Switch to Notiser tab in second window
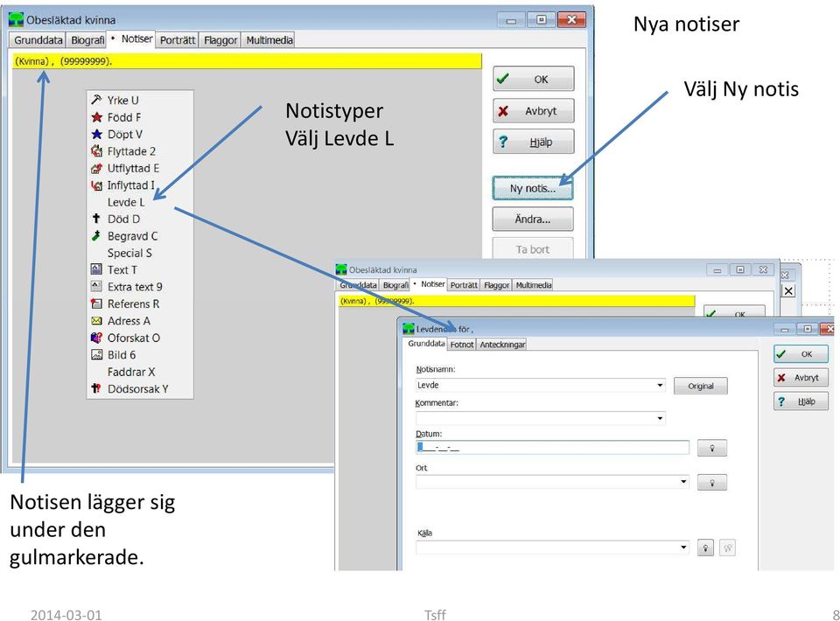This screenshot has height=621, width=840. click(430, 284)
